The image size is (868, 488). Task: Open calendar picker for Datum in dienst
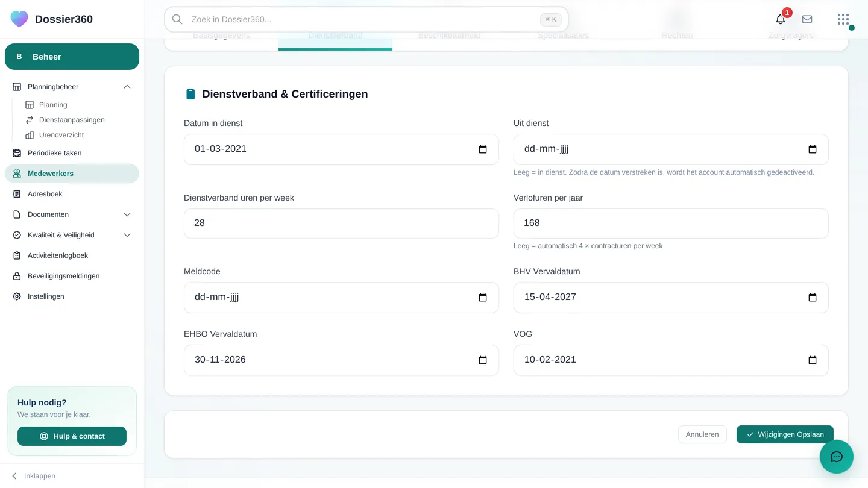click(x=483, y=149)
